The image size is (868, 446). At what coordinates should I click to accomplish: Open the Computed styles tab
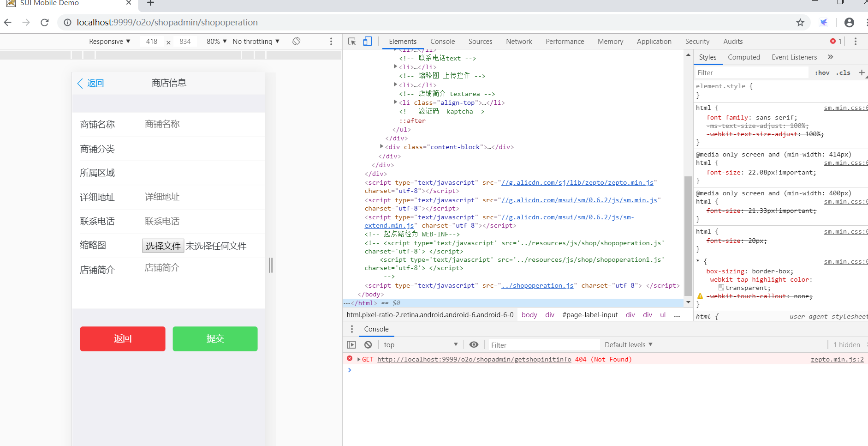click(x=743, y=57)
